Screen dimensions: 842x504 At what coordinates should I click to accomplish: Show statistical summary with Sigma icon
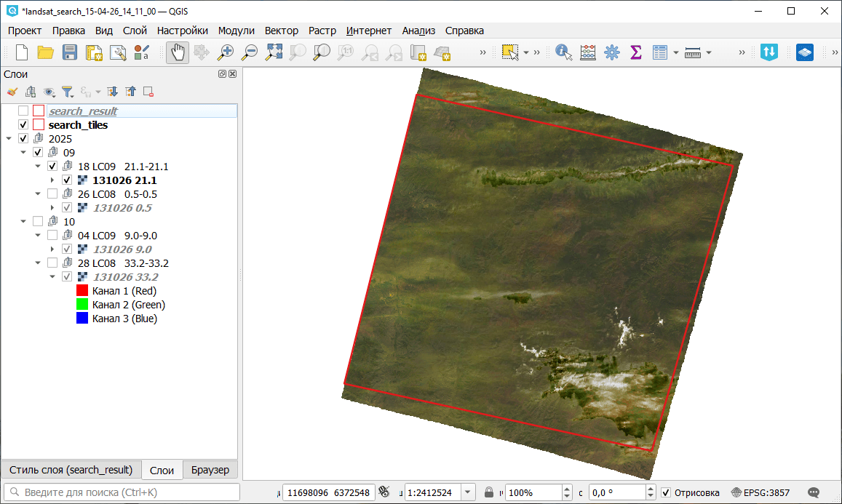[x=635, y=52]
